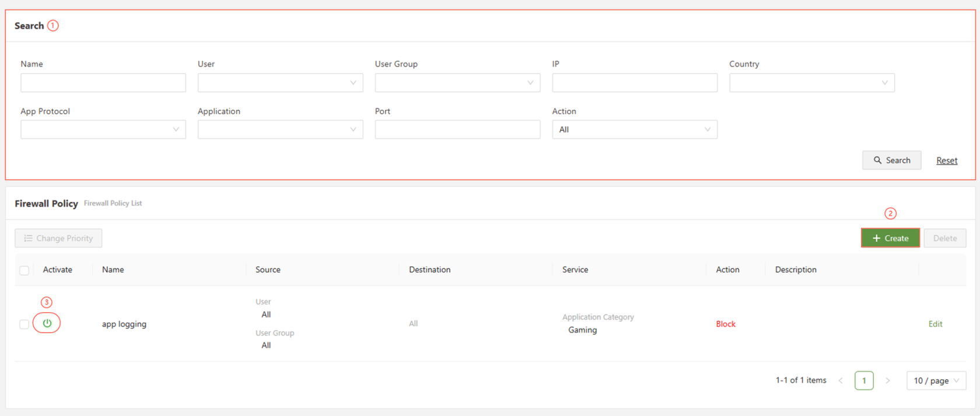The width and height of the screenshot is (980, 416).
Task: Click the green Create button
Action: coord(890,238)
